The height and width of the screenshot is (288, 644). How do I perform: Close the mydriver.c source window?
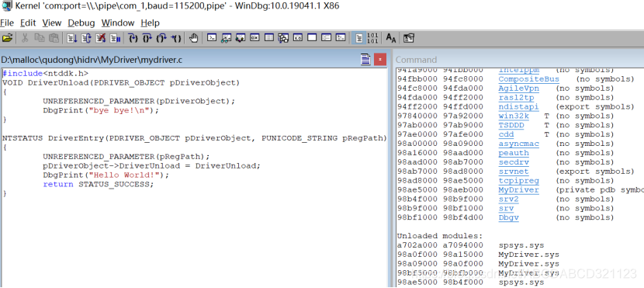tap(380, 59)
